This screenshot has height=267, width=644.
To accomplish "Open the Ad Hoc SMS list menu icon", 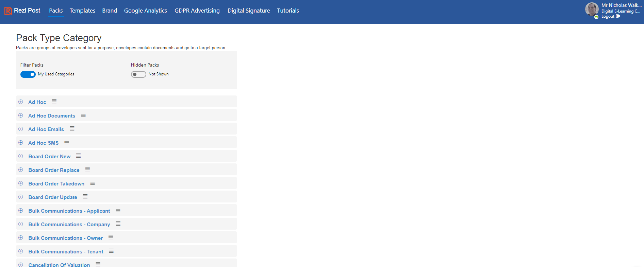I will (x=67, y=142).
